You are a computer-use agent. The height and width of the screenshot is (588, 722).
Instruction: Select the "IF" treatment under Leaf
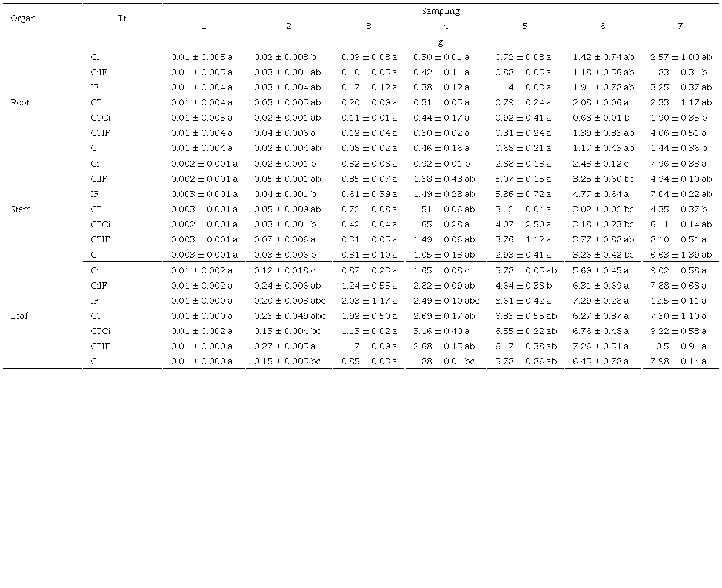[95, 301]
